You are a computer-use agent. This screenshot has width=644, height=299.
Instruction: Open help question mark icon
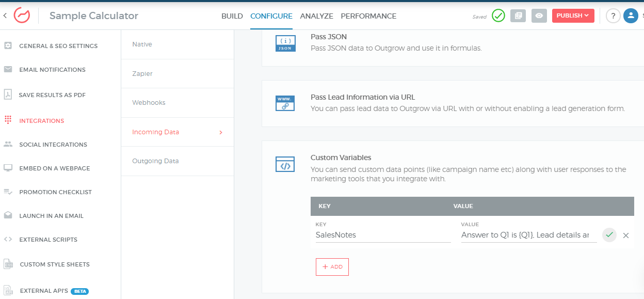[613, 16]
